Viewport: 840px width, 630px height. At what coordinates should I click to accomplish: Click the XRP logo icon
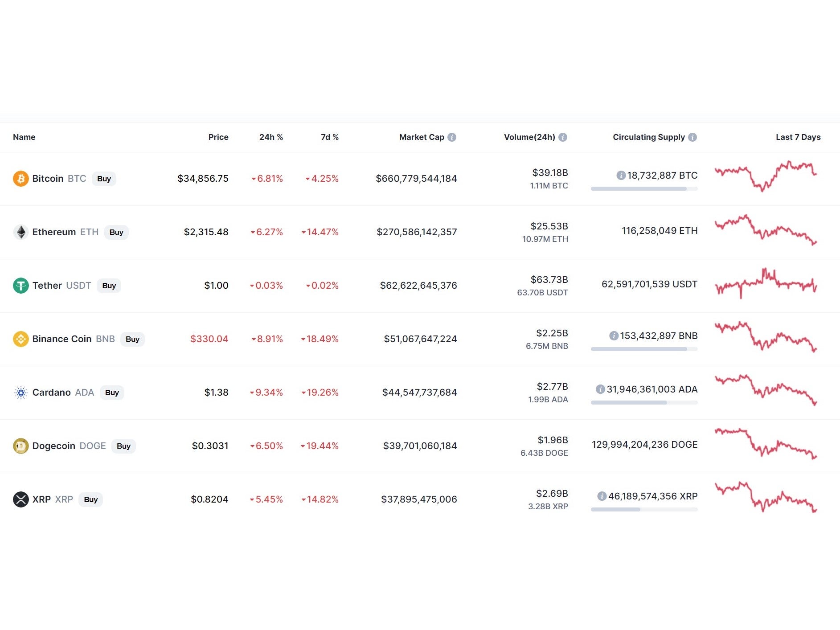click(20, 499)
